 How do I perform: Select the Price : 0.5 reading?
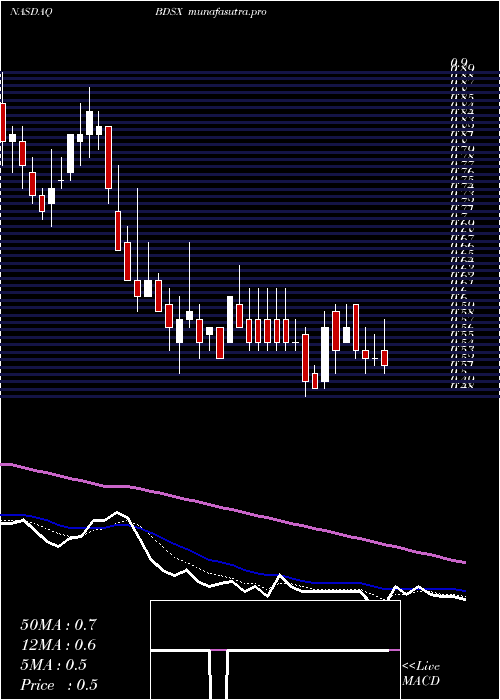click(x=59, y=685)
